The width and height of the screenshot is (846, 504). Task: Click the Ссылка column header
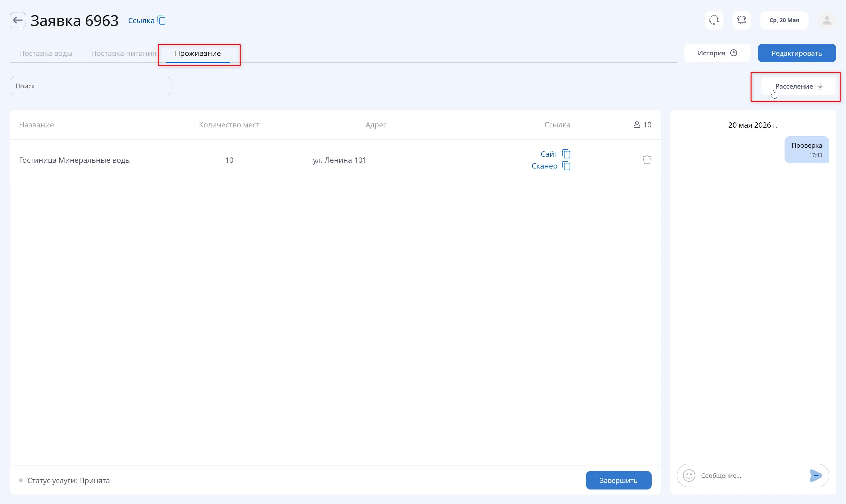(557, 125)
